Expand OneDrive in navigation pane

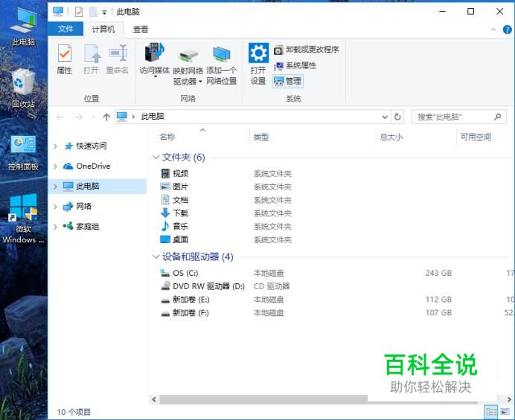tap(56, 167)
